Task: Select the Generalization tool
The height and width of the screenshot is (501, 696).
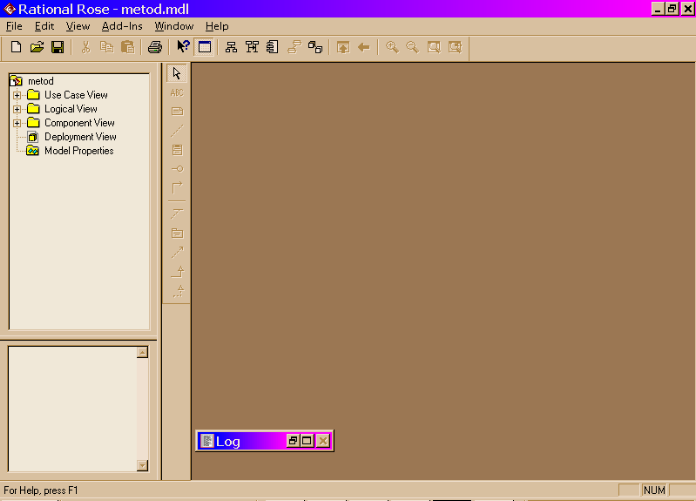Action: pos(177,271)
